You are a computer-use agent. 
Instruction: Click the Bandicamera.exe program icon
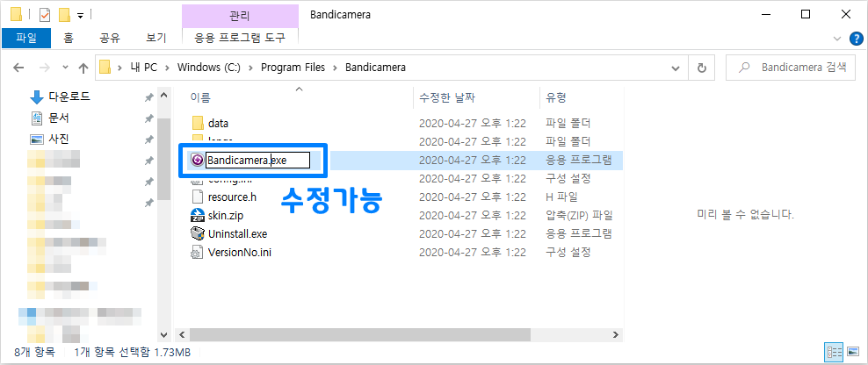[197, 161]
